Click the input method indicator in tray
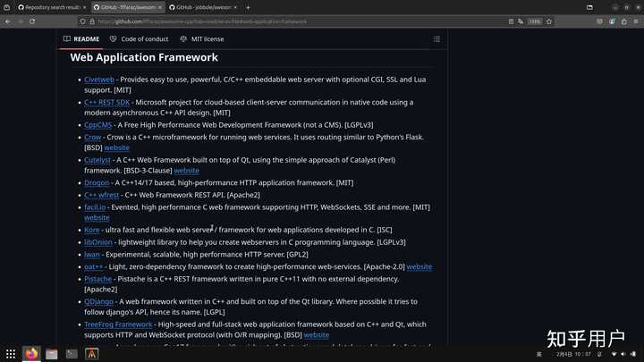Viewport: 644px width, 362px height. point(539,354)
